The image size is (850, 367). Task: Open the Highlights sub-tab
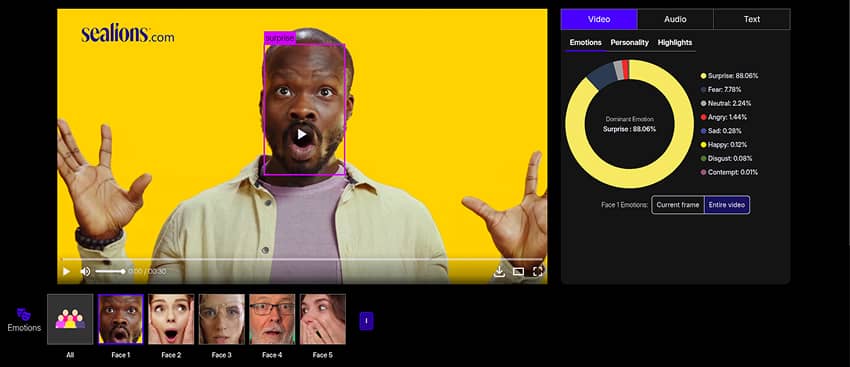[675, 42]
